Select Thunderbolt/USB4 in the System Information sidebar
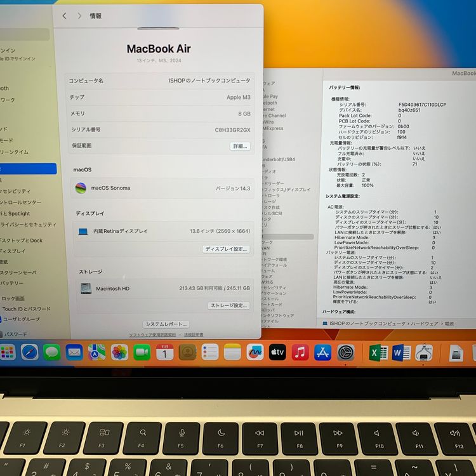 pos(279,159)
